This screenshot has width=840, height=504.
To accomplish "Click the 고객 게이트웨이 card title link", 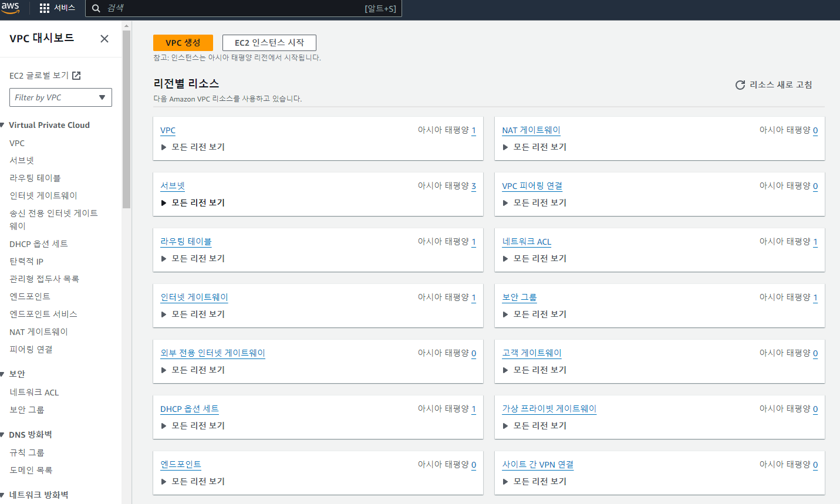I will 532,353.
